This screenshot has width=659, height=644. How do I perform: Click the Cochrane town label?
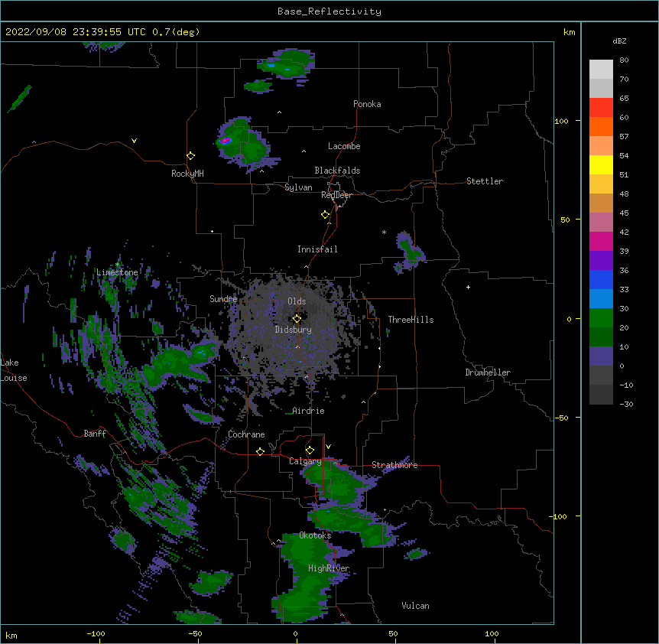pyautogui.click(x=246, y=434)
